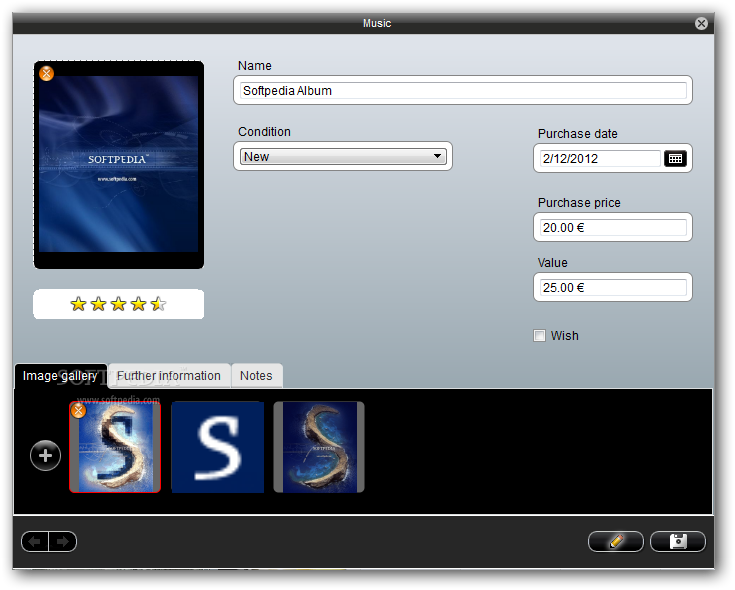The width and height of the screenshot is (735, 590).
Task: Edit the Name field Softpedia Album
Action: pos(463,90)
